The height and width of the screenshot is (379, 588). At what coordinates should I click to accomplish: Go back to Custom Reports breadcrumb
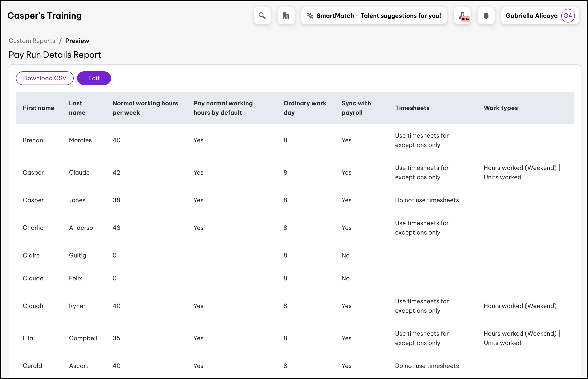pyautogui.click(x=32, y=41)
